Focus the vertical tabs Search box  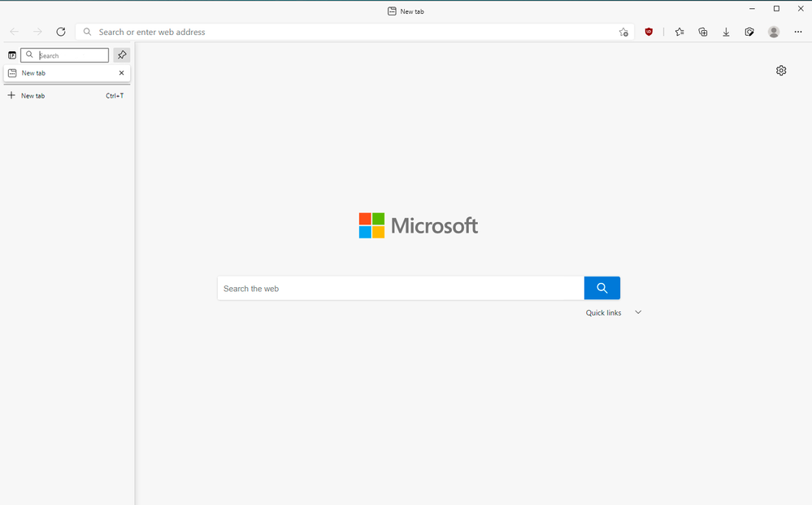(x=65, y=55)
